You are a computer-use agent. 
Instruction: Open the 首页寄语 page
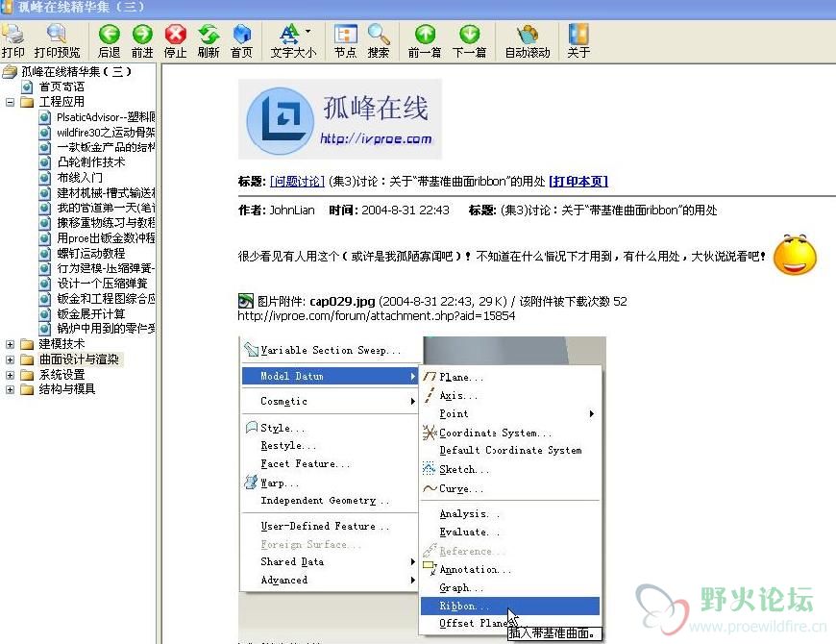click(61, 87)
